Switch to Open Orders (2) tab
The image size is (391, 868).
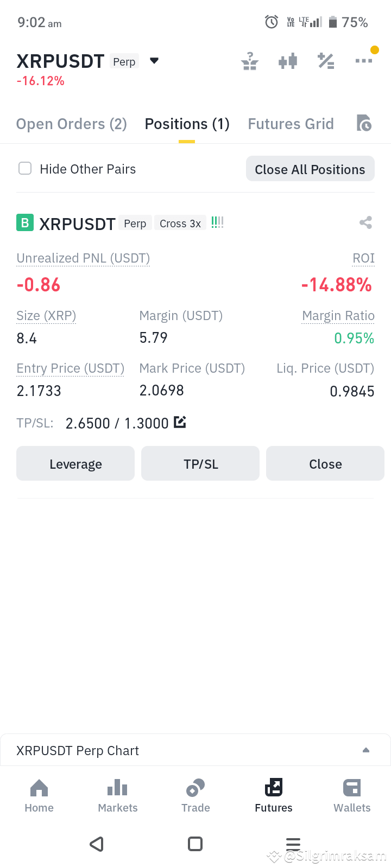(x=72, y=124)
